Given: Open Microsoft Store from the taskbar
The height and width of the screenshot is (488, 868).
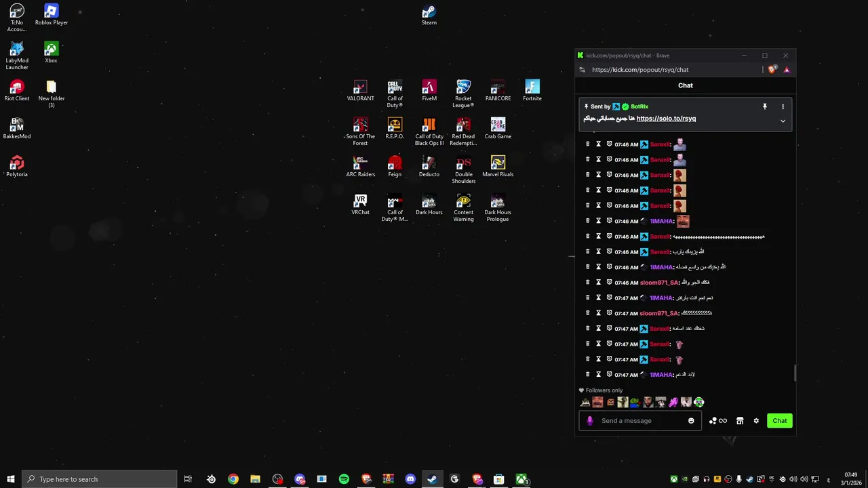Looking at the screenshot, I should pos(498,479).
